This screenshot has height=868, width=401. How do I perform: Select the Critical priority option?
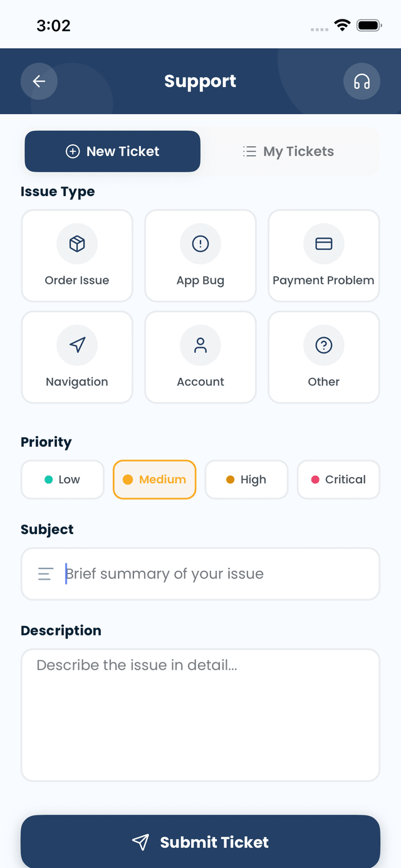[338, 479]
